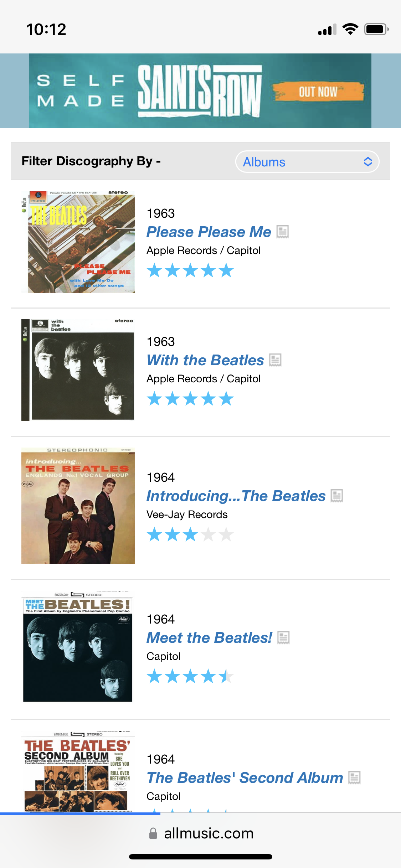Go to With the Beatles album page
The image size is (401, 868).
[x=205, y=360]
